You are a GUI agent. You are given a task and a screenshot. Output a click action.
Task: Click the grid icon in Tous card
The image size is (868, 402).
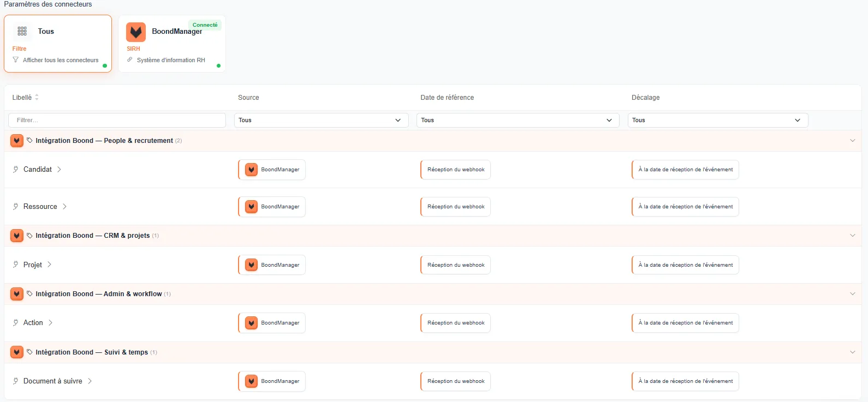click(x=22, y=31)
